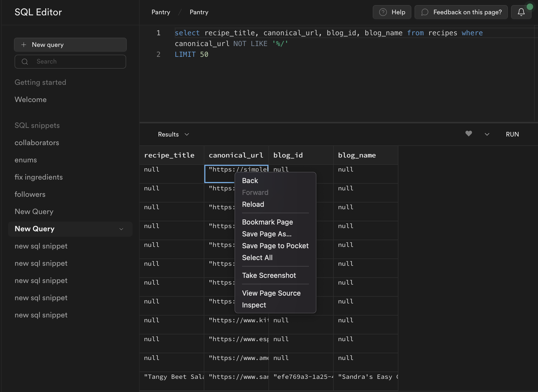The height and width of the screenshot is (392, 538).
Task: Favorite this query using the heart icon
Action: [x=469, y=134]
